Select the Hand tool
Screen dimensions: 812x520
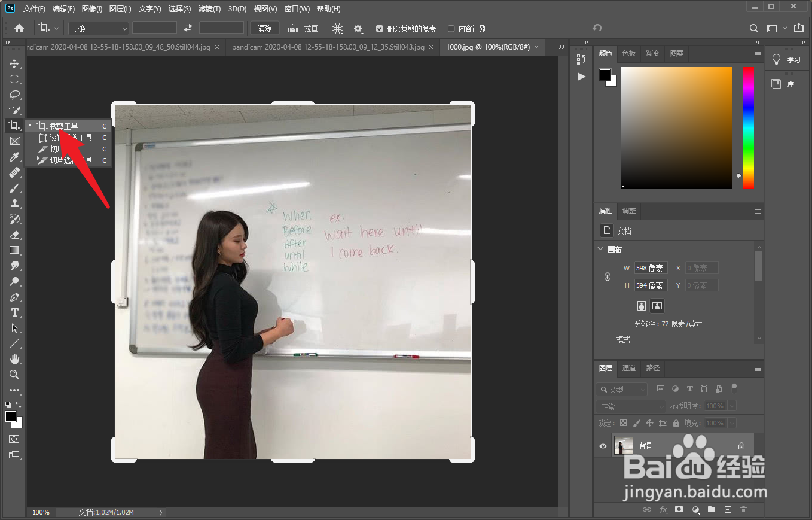[x=14, y=359]
